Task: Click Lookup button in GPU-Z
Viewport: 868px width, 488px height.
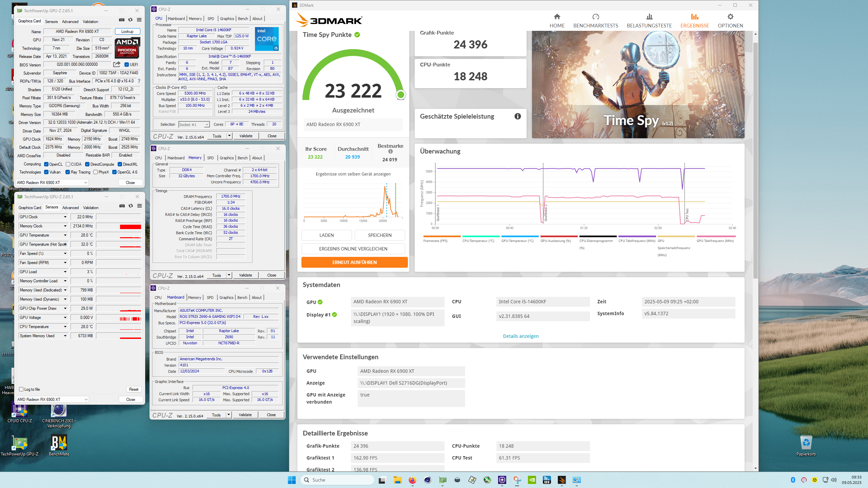Action: 127,32
